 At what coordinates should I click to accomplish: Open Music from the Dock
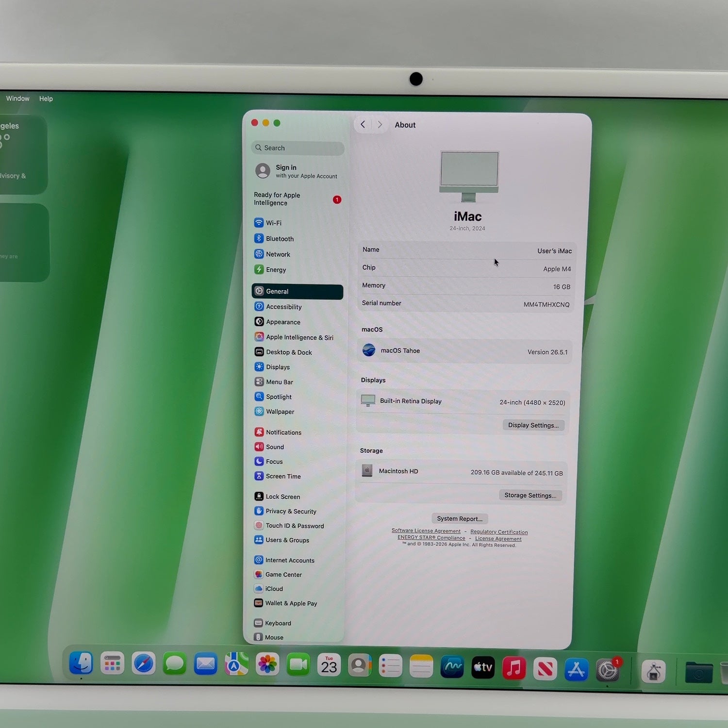[514, 668]
